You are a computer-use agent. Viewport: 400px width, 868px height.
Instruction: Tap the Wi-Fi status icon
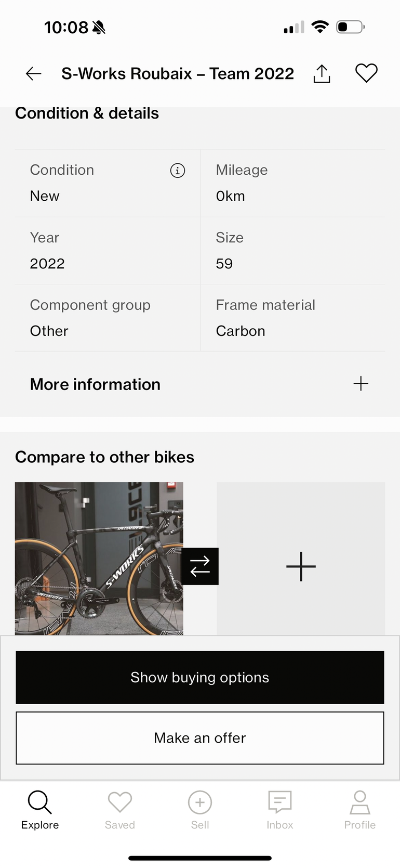click(x=320, y=27)
